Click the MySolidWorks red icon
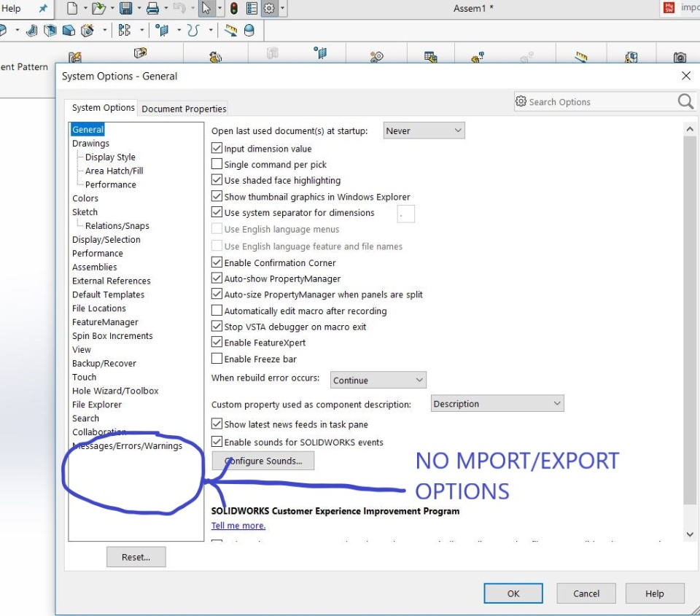Viewport: 700px width, 616px height. pyautogui.click(x=669, y=7)
